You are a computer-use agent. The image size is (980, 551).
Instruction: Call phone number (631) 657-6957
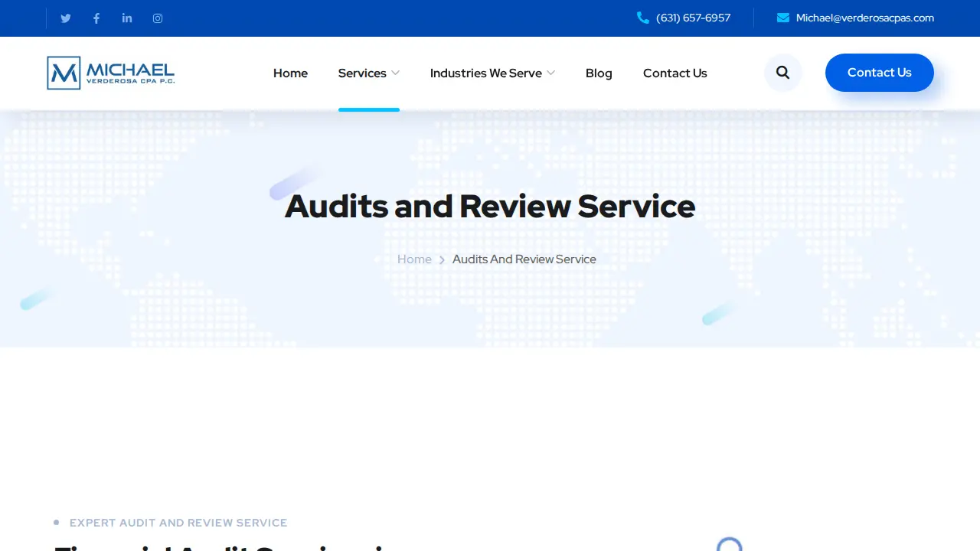click(693, 18)
